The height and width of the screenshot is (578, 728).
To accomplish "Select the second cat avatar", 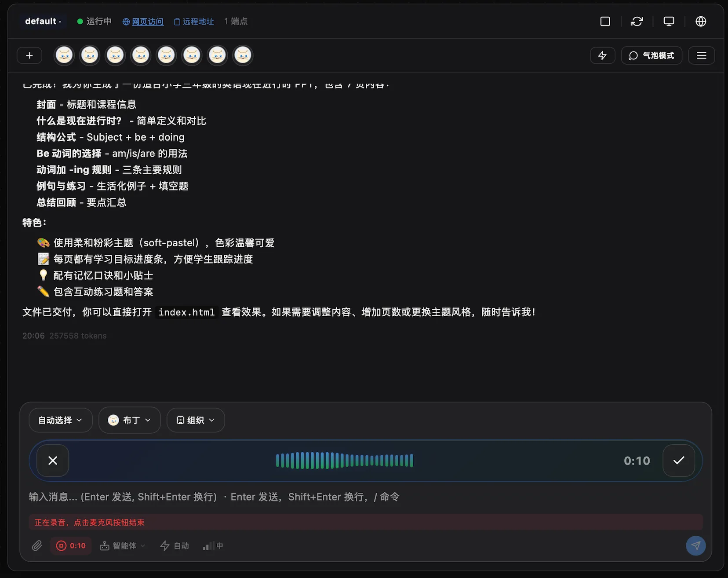I will (90, 55).
